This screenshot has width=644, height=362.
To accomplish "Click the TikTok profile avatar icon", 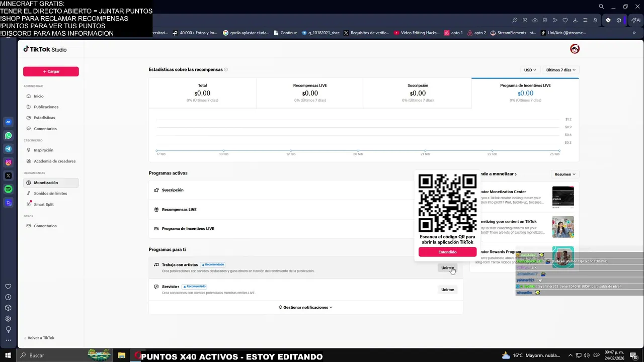I will click(x=575, y=49).
